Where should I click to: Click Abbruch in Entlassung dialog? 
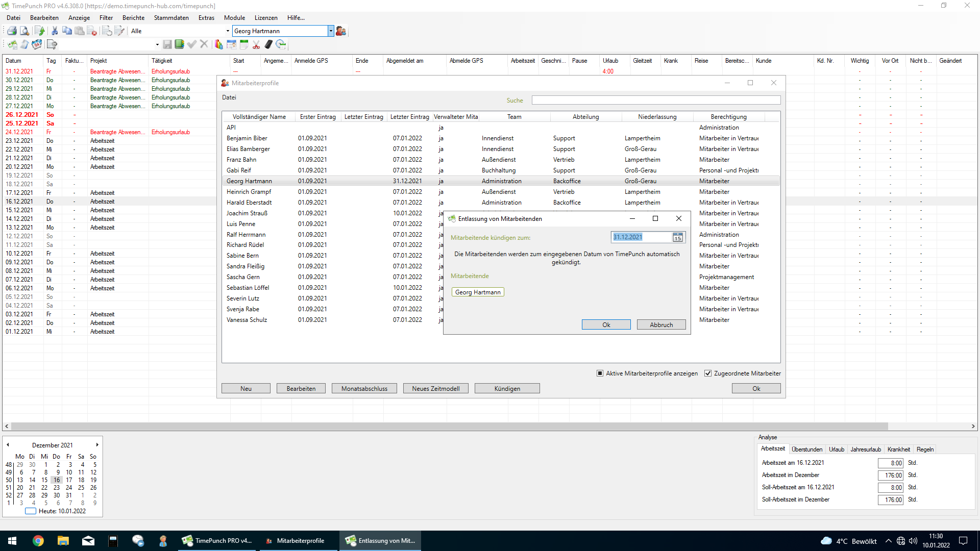click(x=661, y=325)
